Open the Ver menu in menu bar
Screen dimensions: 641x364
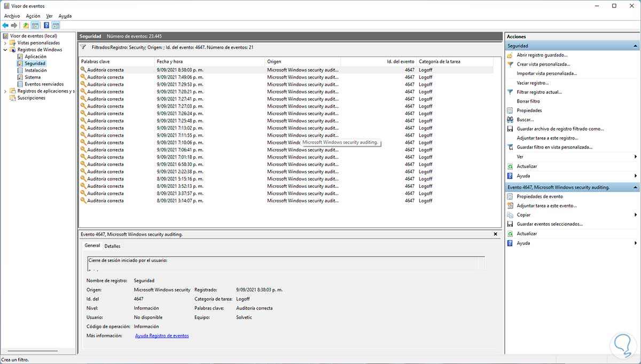point(49,16)
